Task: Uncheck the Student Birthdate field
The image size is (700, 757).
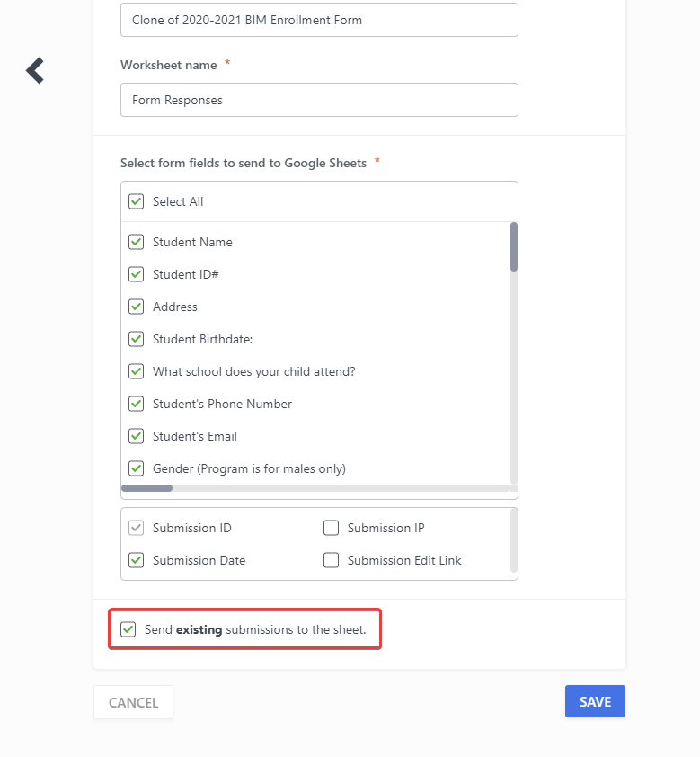Action: coord(137,339)
